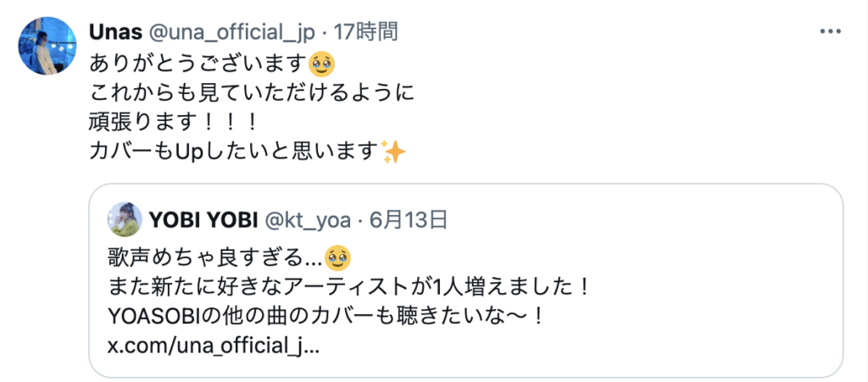Click the @kt_yoa handle
Viewport: 868px width, 382px height.
pyautogui.click(x=307, y=220)
